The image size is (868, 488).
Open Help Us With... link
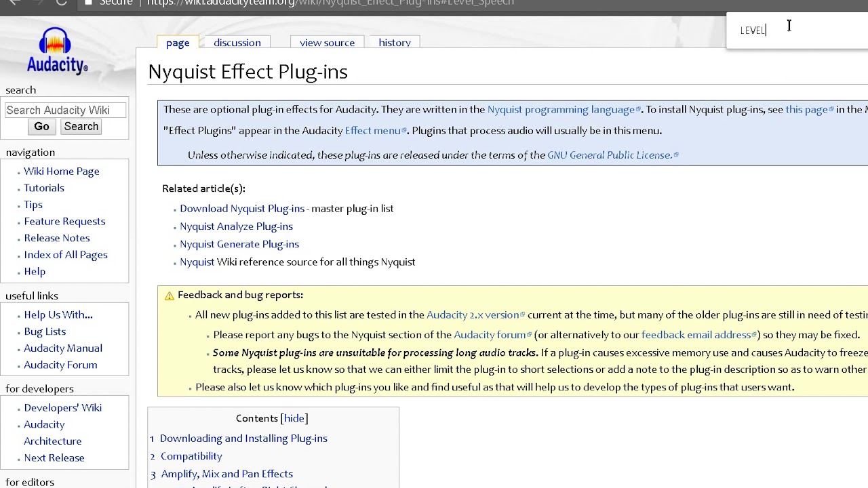pyautogui.click(x=58, y=315)
